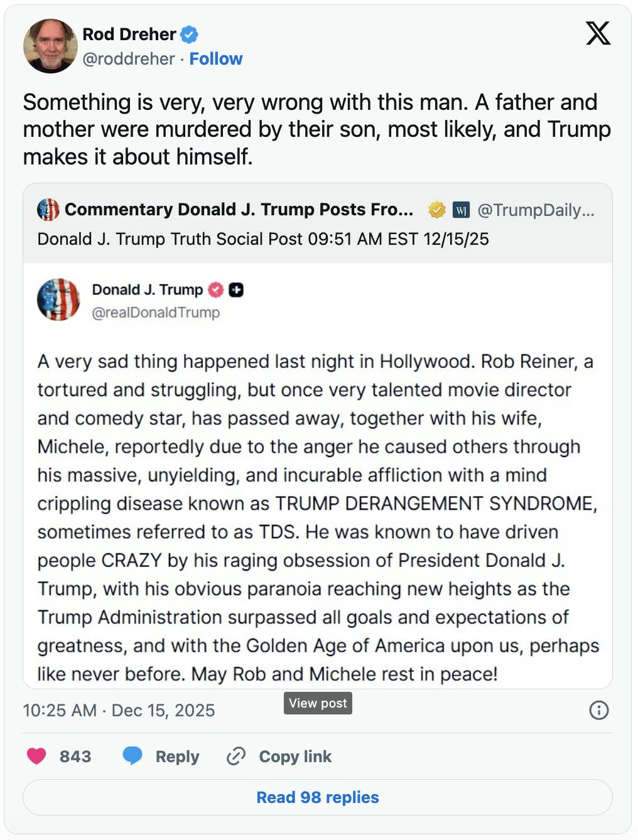Click the @realDonaldTrump handle
Image resolution: width=638 pixels, height=840 pixels.
click(x=157, y=313)
